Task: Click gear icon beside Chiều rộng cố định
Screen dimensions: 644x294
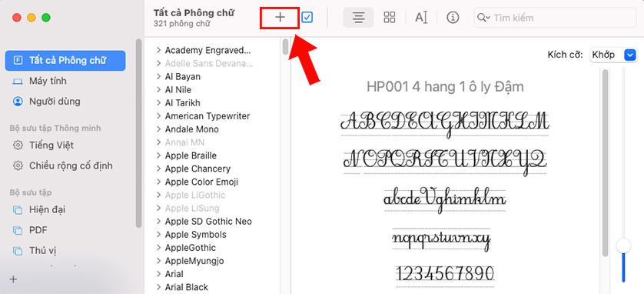Action: click(18, 165)
